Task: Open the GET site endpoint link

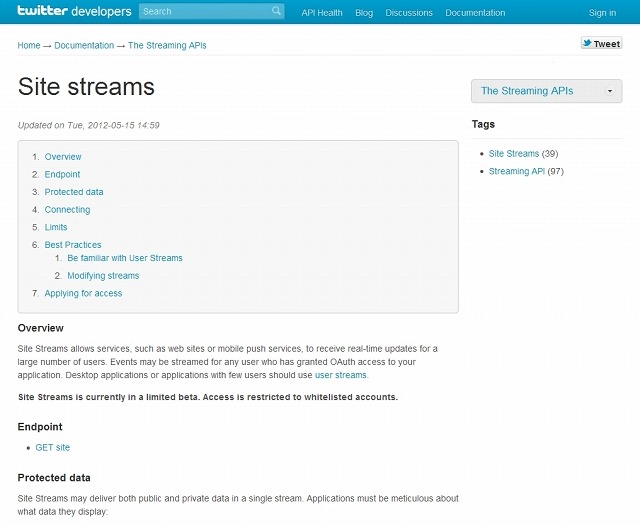Action: point(53,447)
